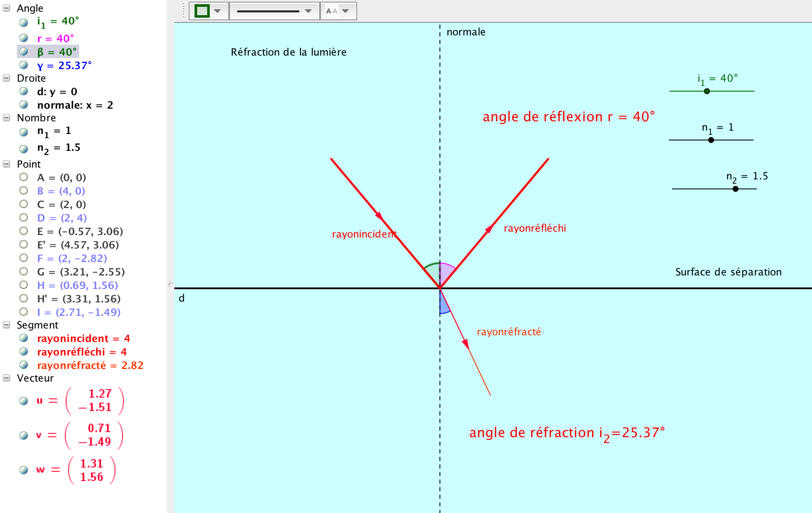The height and width of the screenshot is (513, 812).
Task: Toggle visibility bullet of vector u
Action: (24, 401)
